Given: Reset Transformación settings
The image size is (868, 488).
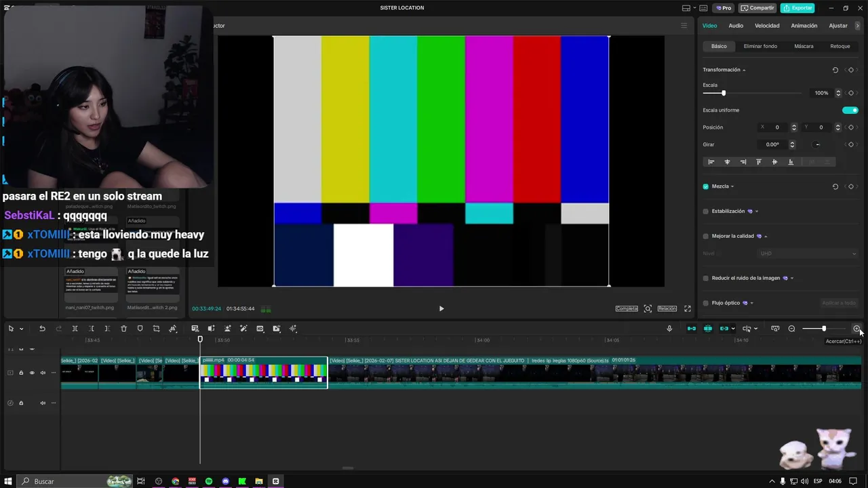Looking at the screenshot, I should click(835, 70).
